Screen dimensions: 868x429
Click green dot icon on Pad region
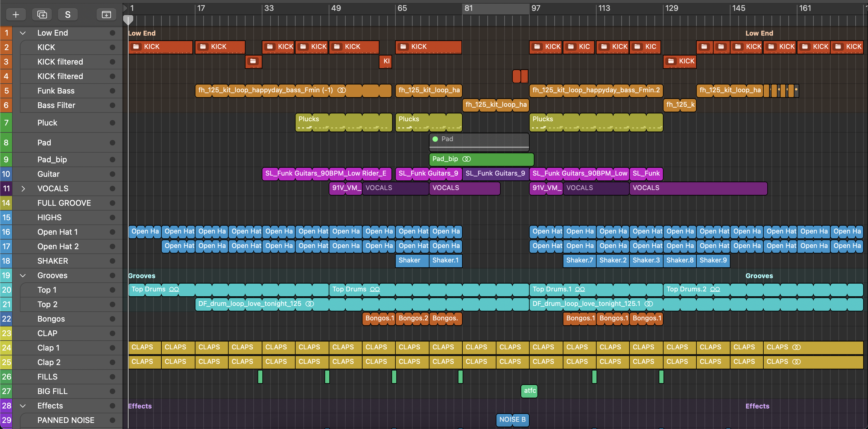pos(435,139)
